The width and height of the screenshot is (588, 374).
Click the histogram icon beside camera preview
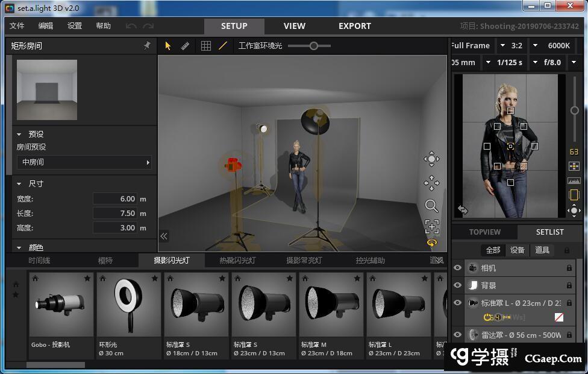click(x=574, y=180)
